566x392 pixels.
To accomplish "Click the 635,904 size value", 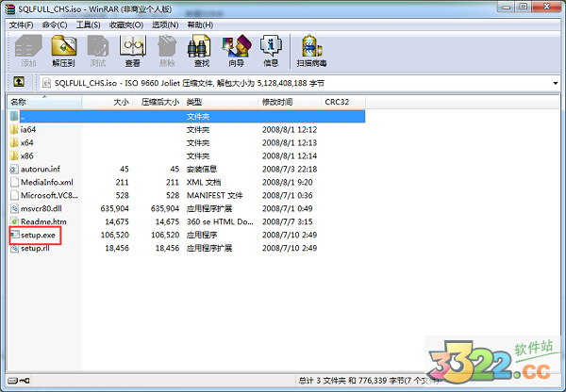I will click(x=115, y=208).
